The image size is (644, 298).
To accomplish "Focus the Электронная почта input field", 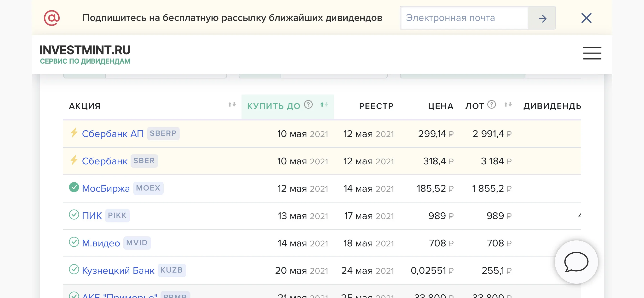I will coord(464,18).
